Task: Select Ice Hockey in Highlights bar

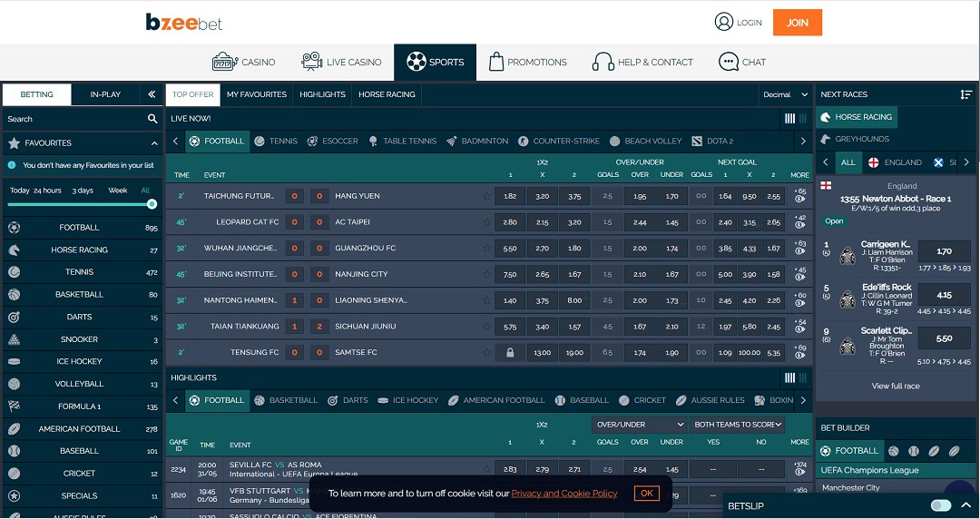Action: pos(408,400)
